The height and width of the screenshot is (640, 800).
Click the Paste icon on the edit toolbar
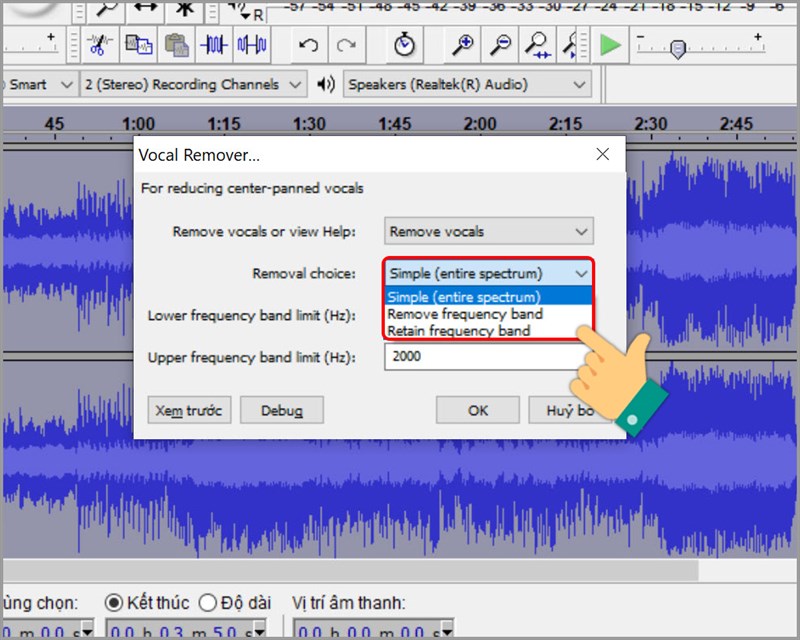tap(178, 46)
